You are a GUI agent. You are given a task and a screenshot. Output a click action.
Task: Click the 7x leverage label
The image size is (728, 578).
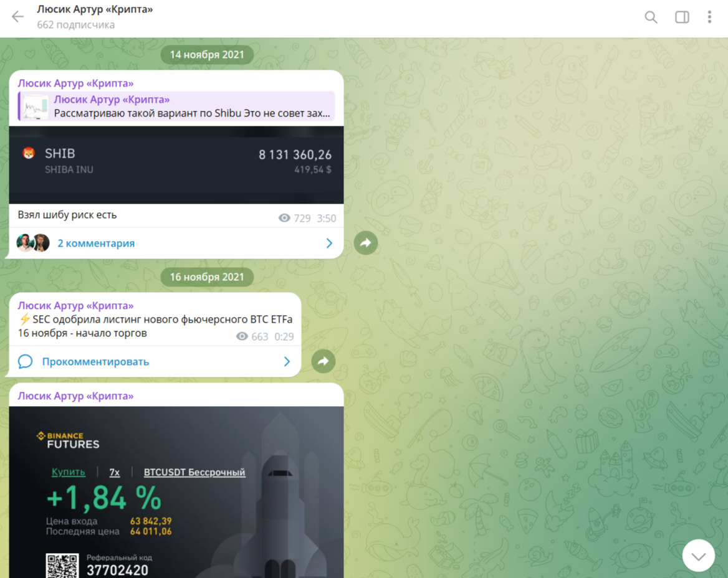point(115,472)
